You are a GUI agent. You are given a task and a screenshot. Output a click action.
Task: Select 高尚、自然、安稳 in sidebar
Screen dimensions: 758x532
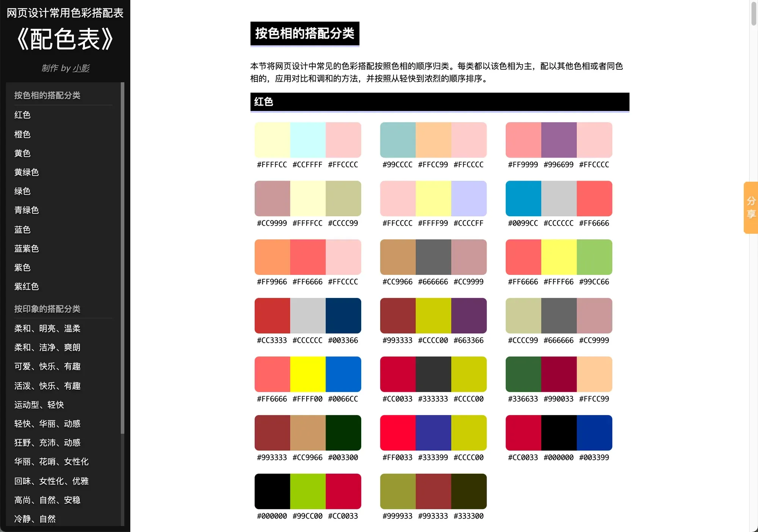coord(47,500)
